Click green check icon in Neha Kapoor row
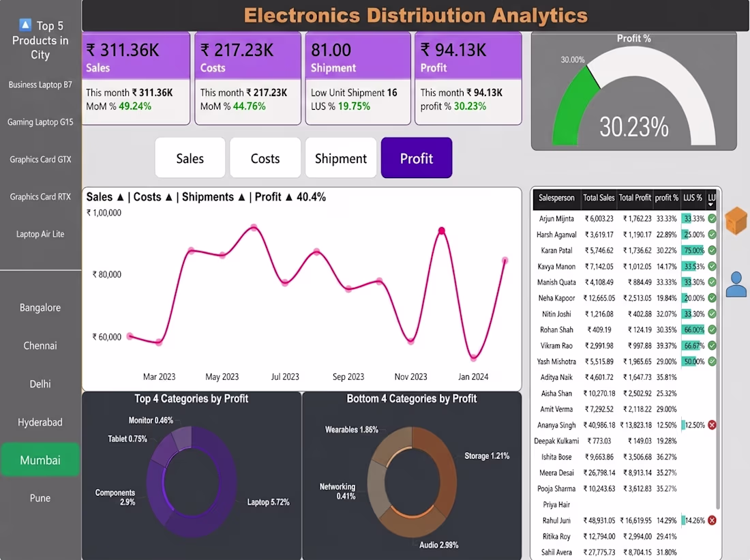750x560 pixels. click(x=712, y=297)
